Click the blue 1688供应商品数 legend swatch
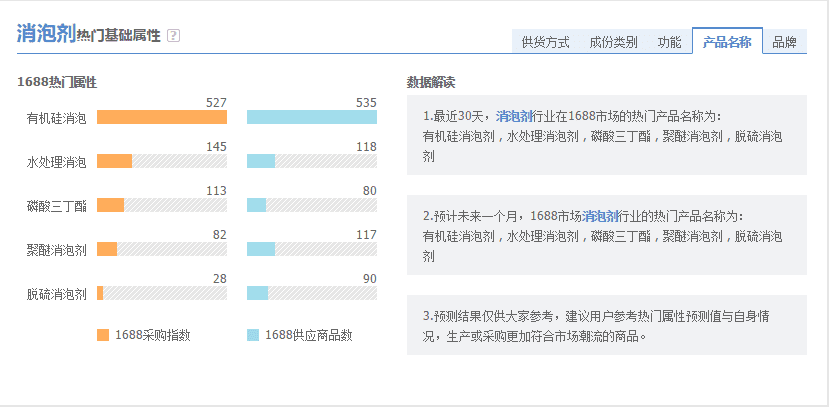The height and width of the screenshot is (407, 829). pos(254,335)
